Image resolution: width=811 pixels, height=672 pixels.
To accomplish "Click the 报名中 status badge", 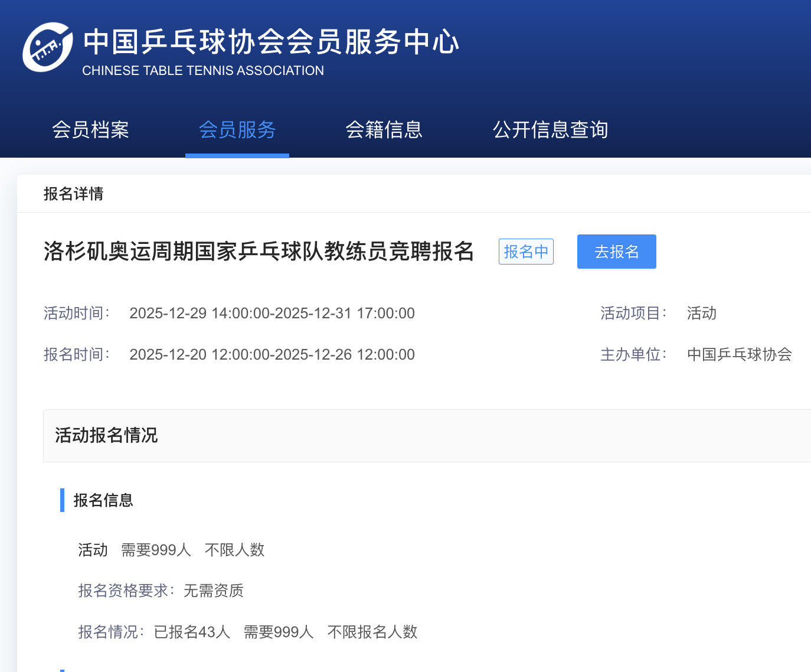I will click(x=526, y=252).
